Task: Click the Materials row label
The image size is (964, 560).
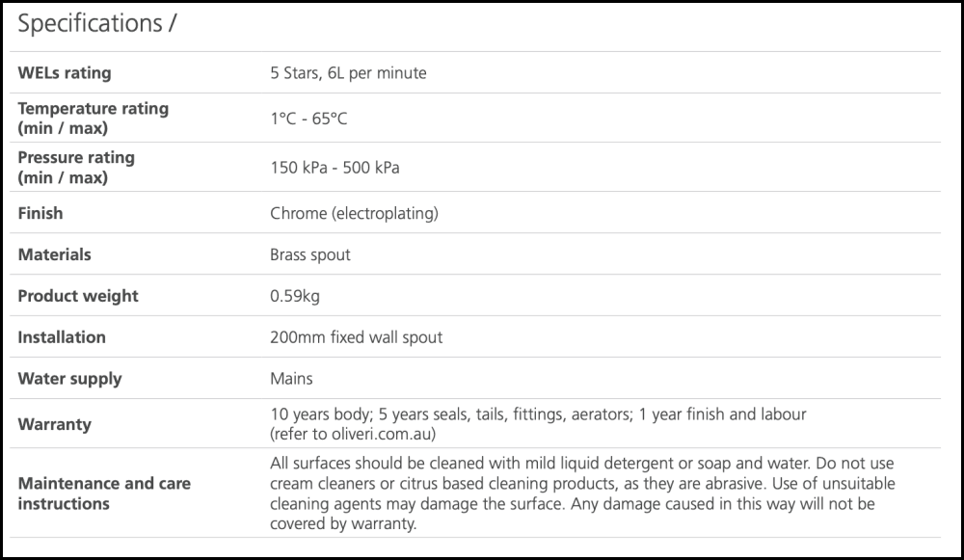Action: [55, 254]
